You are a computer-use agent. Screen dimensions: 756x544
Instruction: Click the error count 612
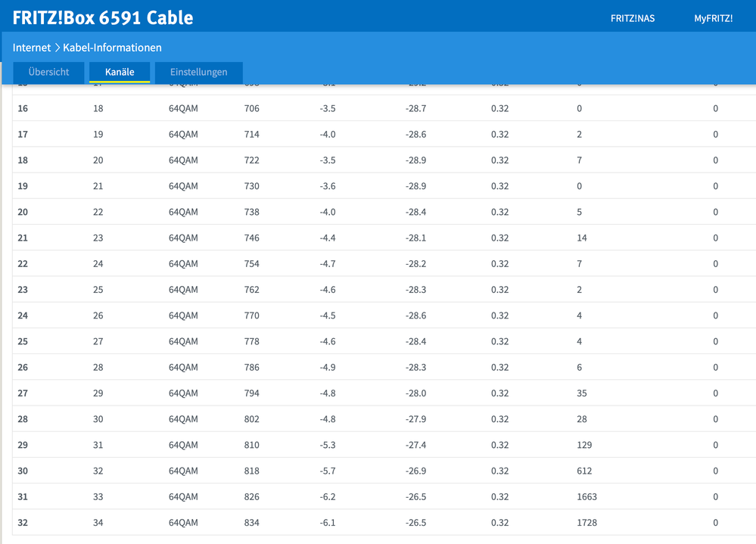tap(584, 471)
